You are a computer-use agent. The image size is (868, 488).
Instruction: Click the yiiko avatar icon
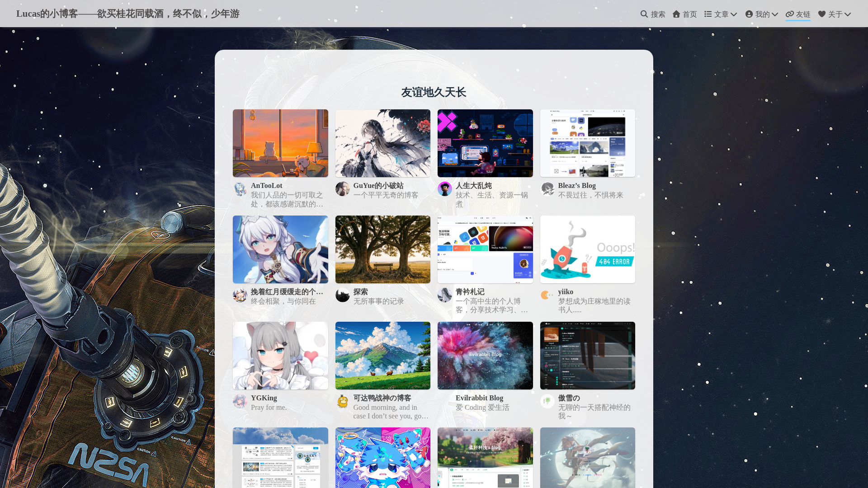coord(547,295)
